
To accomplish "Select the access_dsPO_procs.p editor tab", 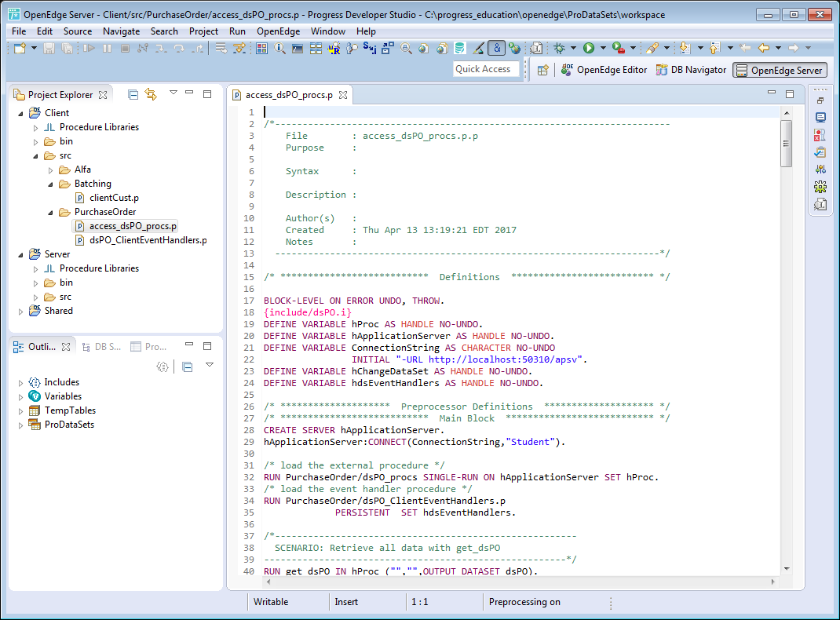I will click(x=289, y=95).
